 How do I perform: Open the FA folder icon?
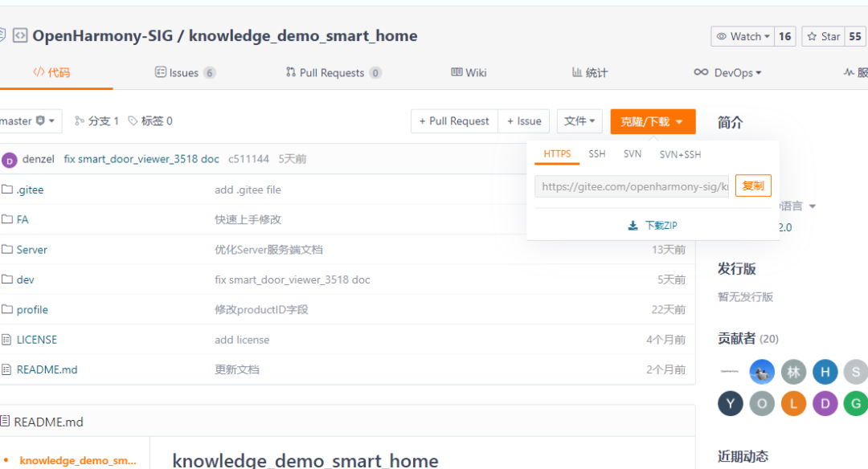(x=6, y=219)
